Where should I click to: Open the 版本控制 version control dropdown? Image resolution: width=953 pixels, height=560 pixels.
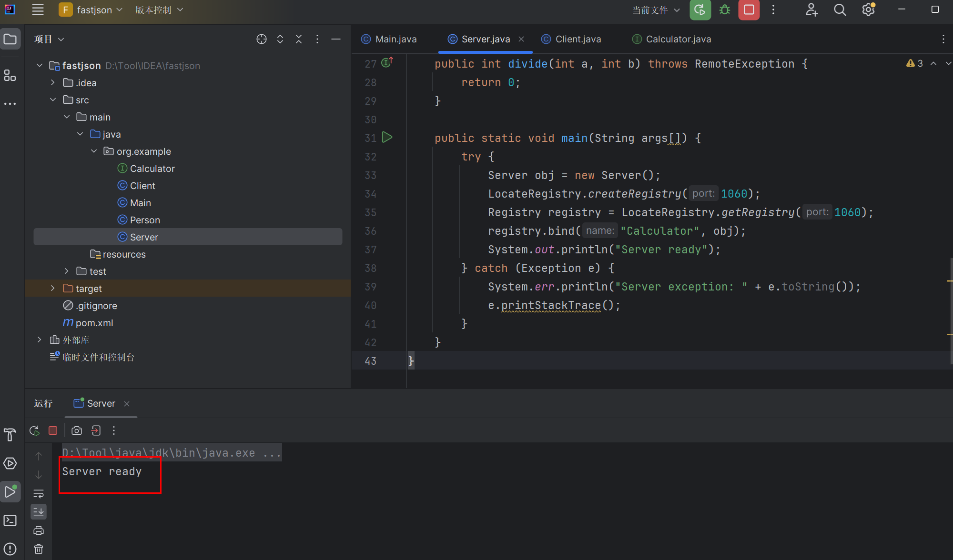[x=159, y=10]
